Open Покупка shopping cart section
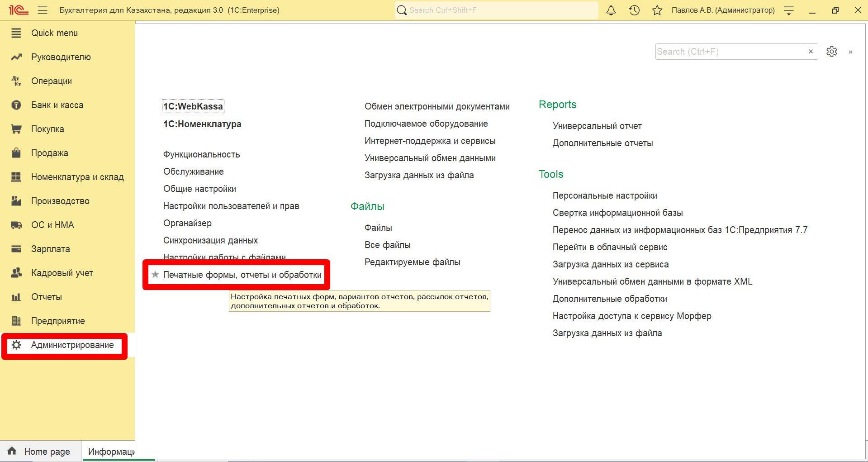The width and height of the screenshot is (868, 462). coord(16,129)
